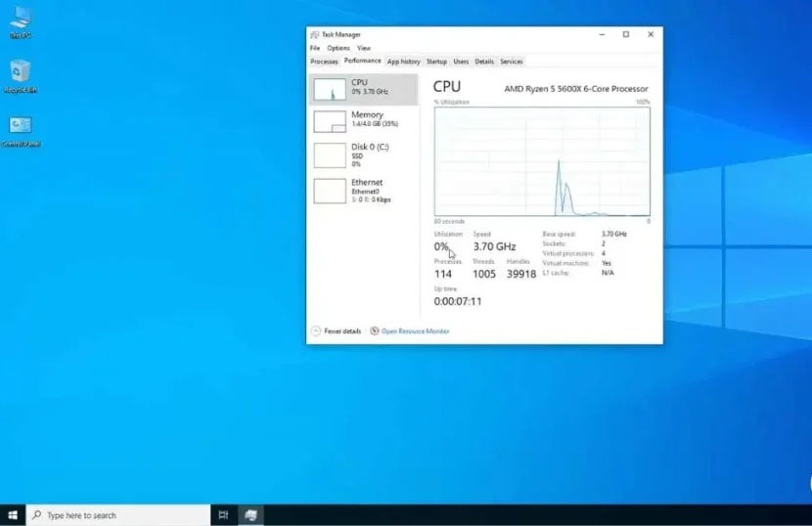Open the Recycle Bin desktop icon
This screenshot has width=812, height=526.
click(x=21, y=76)
